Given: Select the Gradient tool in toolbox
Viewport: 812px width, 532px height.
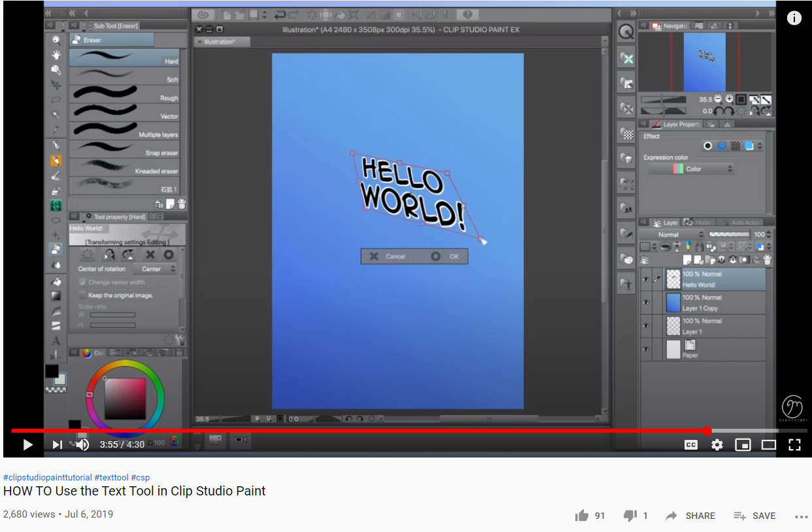Looking at the screenshot, I should (x=56, y=296).
